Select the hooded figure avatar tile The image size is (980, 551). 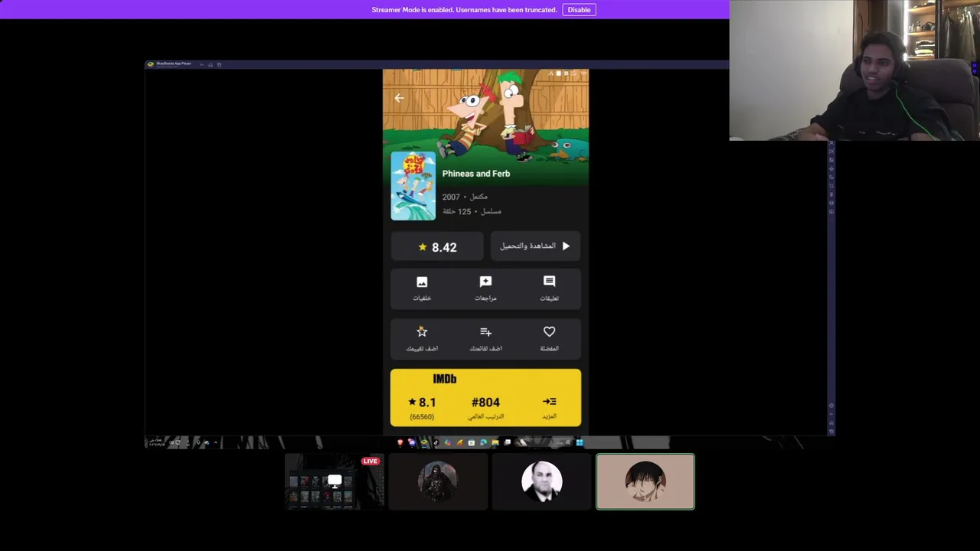coord(438,481)
